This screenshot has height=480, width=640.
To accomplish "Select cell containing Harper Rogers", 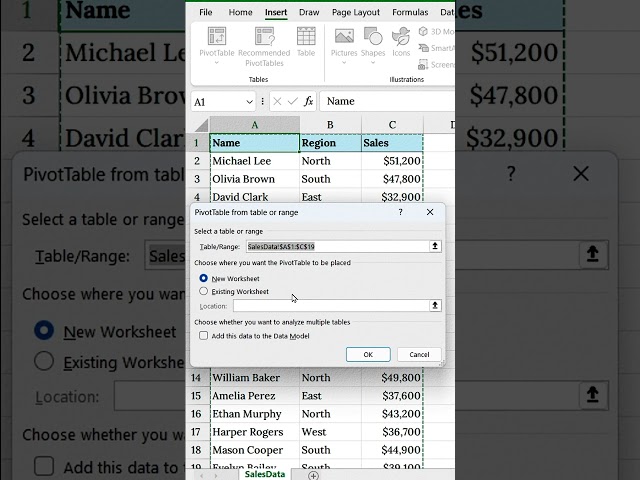I will [255, 432].
